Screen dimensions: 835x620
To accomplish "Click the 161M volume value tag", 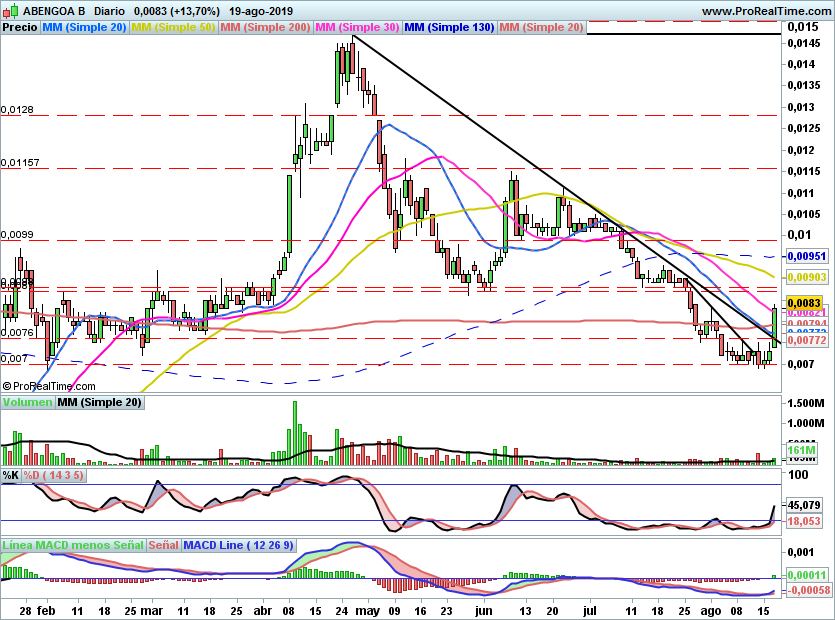I will [x=801, y=450].
